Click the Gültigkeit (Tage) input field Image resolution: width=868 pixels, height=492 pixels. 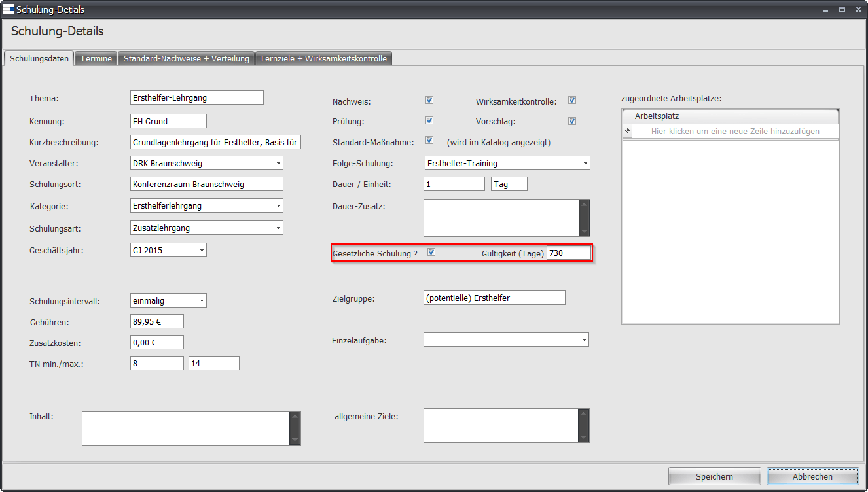[x=569, y=253]
